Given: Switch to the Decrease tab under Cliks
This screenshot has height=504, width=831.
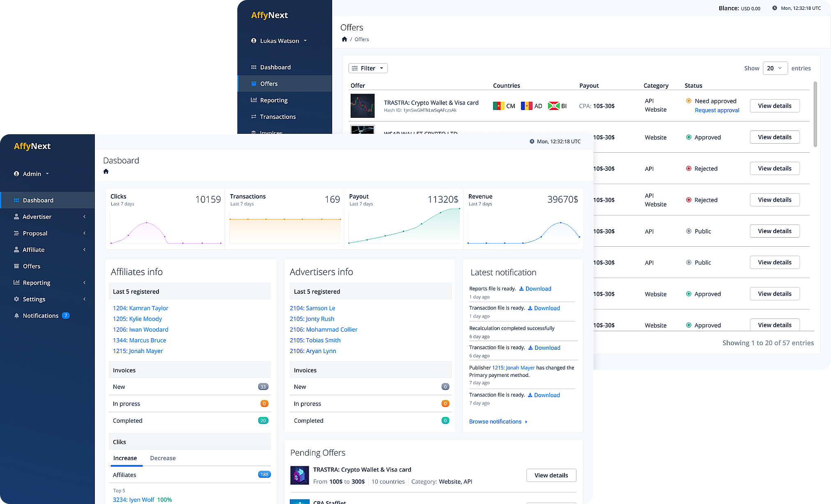Looking at the screenshot, I should [x=163, y=458].
